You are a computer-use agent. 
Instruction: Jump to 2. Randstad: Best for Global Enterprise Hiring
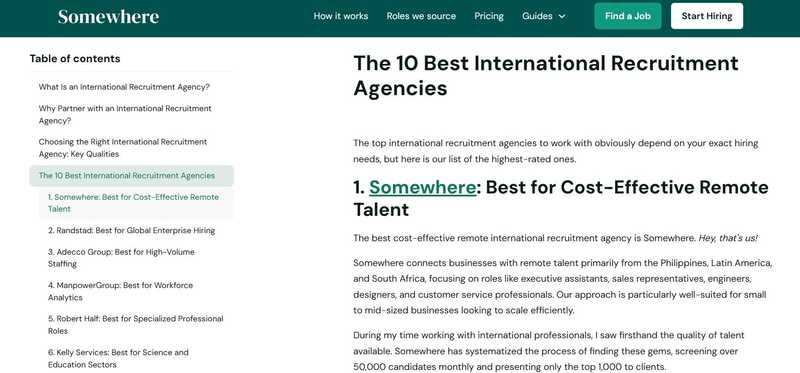point(132,231)
